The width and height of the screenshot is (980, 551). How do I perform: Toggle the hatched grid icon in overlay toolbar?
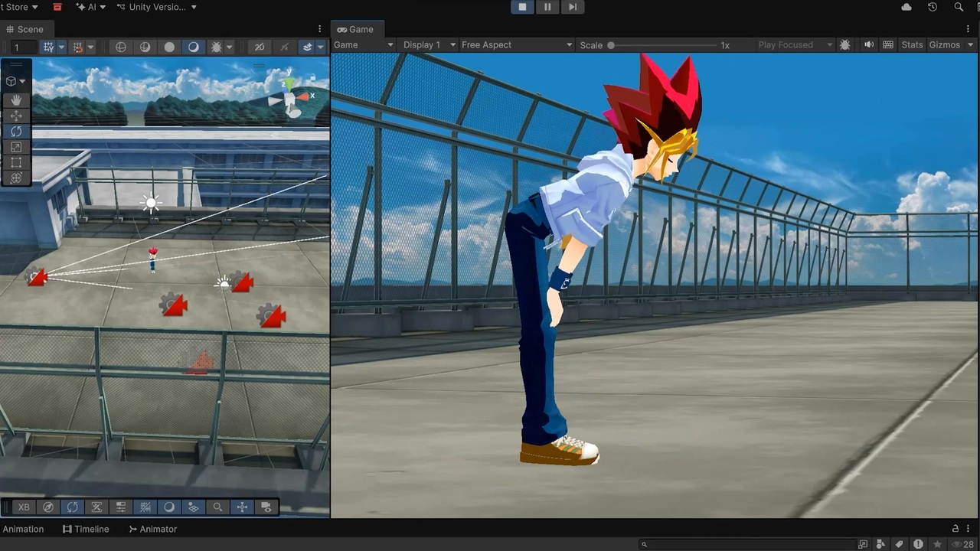pyautogui.click(x=145, y=507)
